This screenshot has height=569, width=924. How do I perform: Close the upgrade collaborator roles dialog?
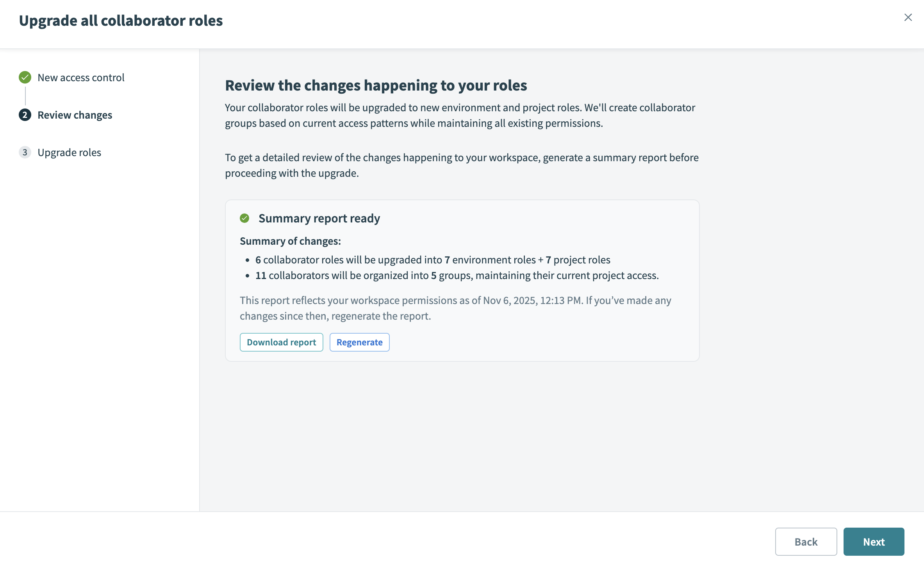coord(908,18)
